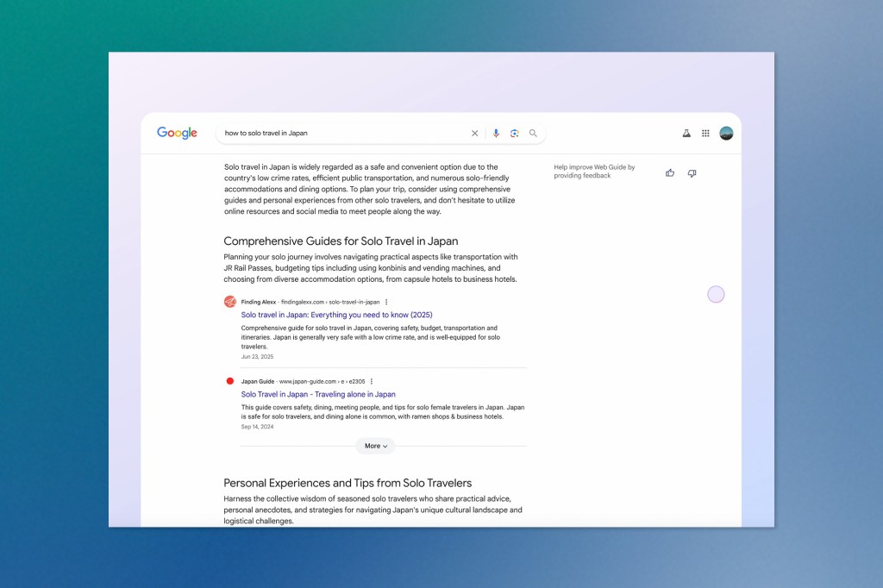Start voice search with the microphone

[496, 134]
